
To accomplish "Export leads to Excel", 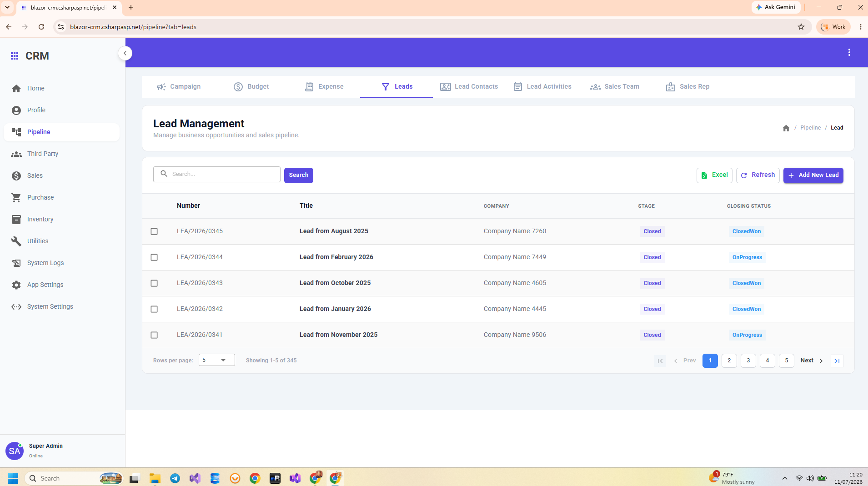I will [x=714, y=175].
